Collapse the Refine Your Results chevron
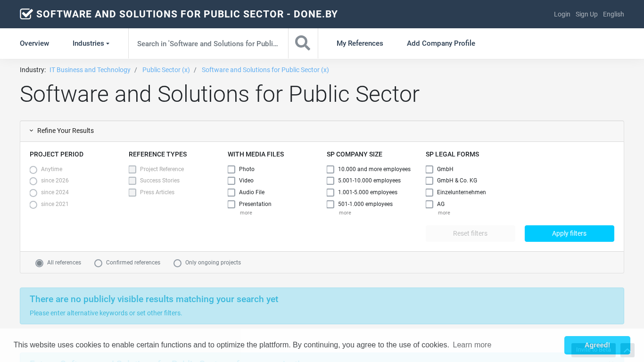This screenshot has height=362, width=644. click(x=32, y=131)
